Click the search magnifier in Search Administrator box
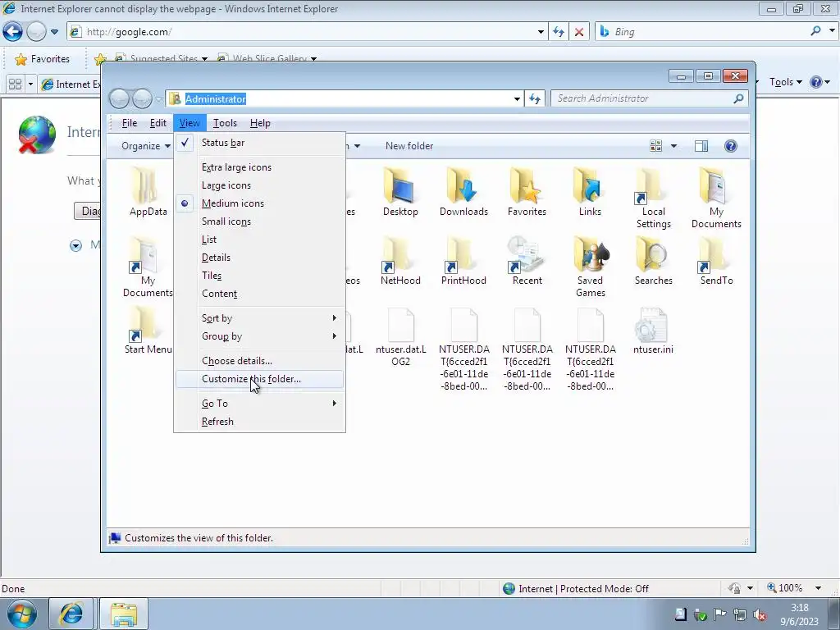Screen dimensions: 840x630 739,98
